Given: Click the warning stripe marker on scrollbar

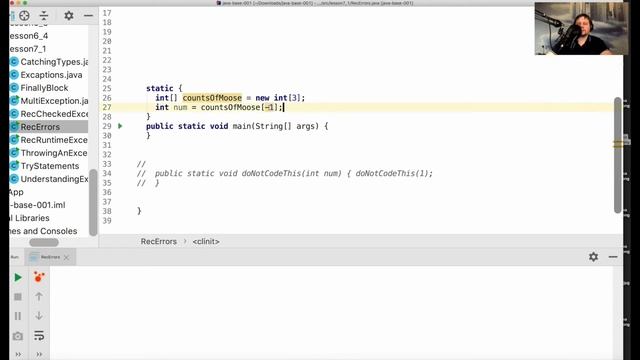Looking at the screenshot, I should click(x=618, y=144).
